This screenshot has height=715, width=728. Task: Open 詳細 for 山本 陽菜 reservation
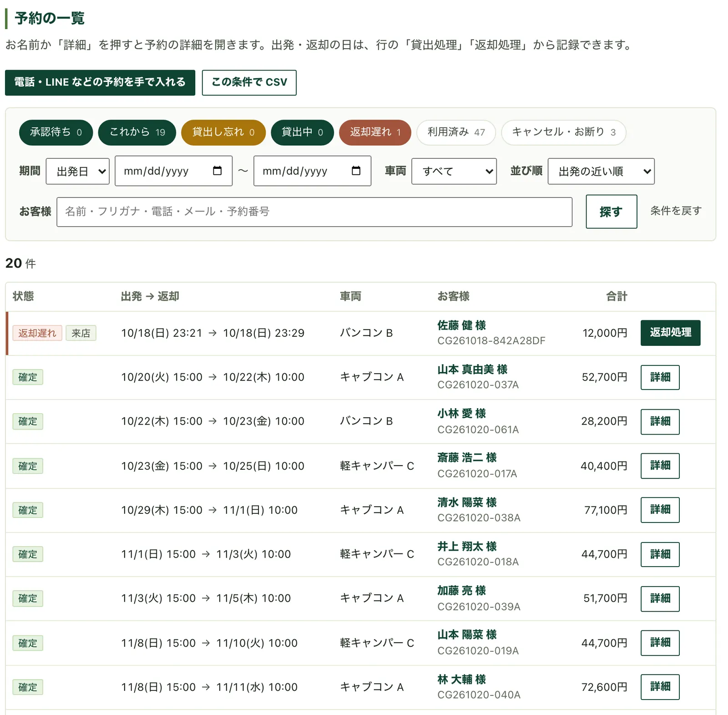(x=660, y=643)
